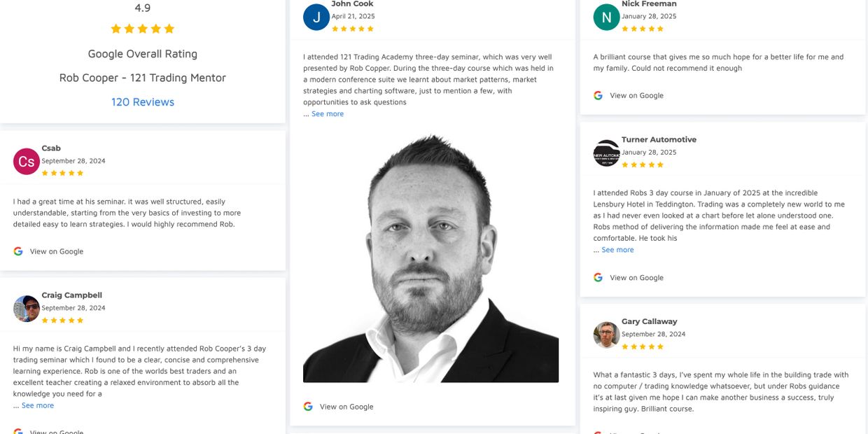Screen dimensions: 868x434
Task: Click Turner Automotive's logo avatar
Action: (606, 153)
